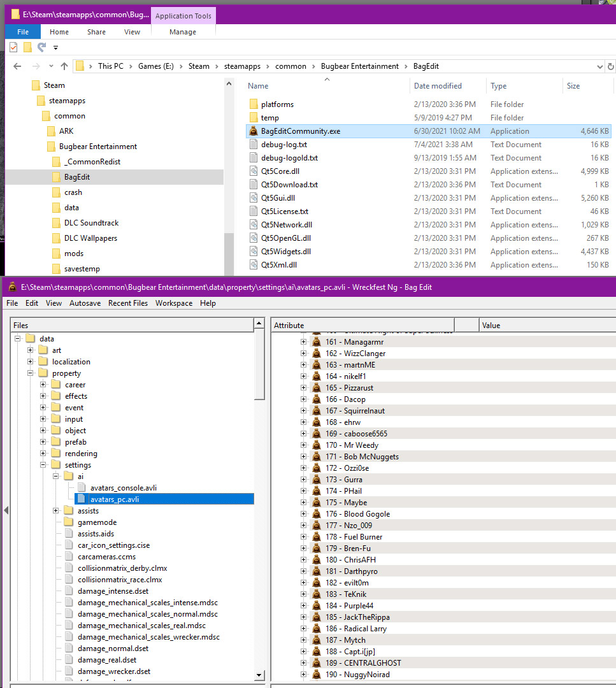
Task: Select the _CommonRedist folder in navigation pane
Action: (92, 161)
